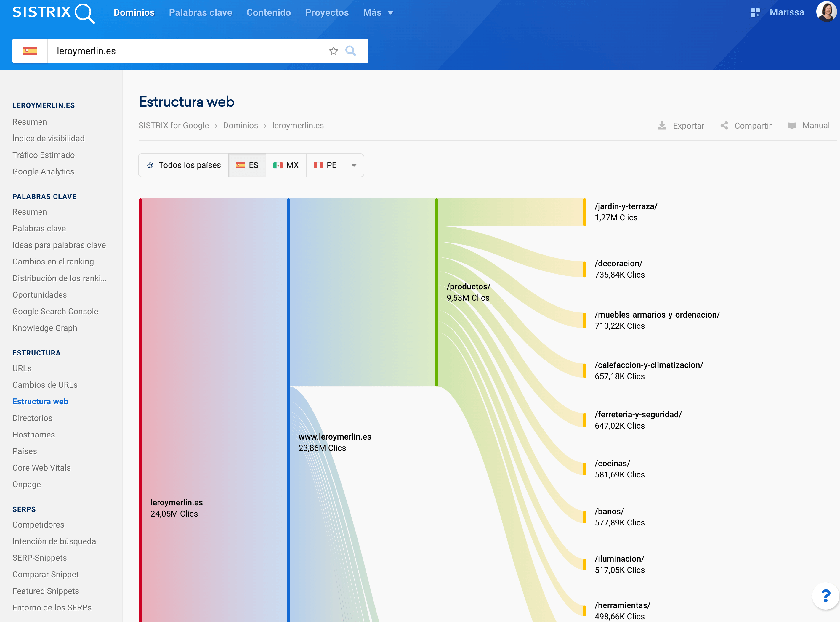Click the favorite star icon in search bar

pyautogui.click(x=333, y=51)
